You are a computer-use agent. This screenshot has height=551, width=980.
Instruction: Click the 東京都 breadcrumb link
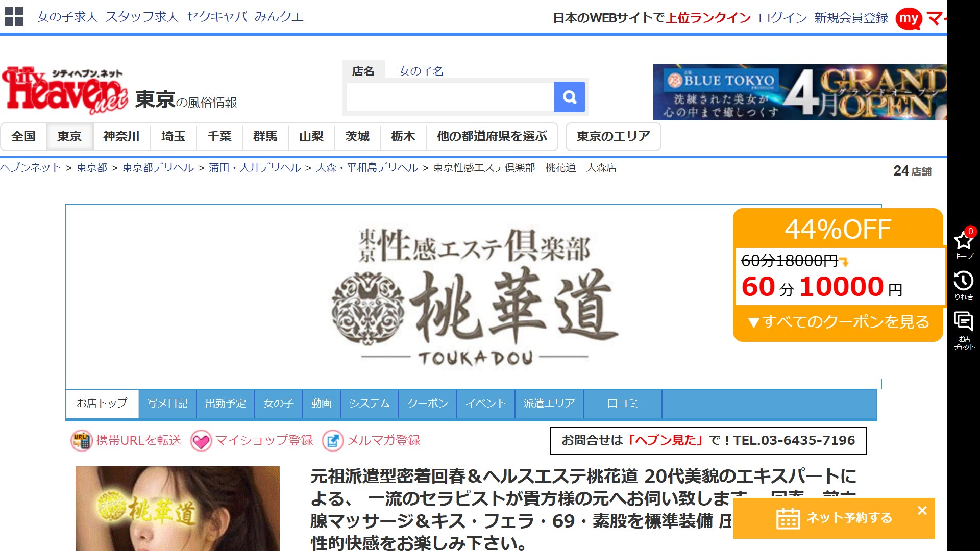(x=92, y=168)
